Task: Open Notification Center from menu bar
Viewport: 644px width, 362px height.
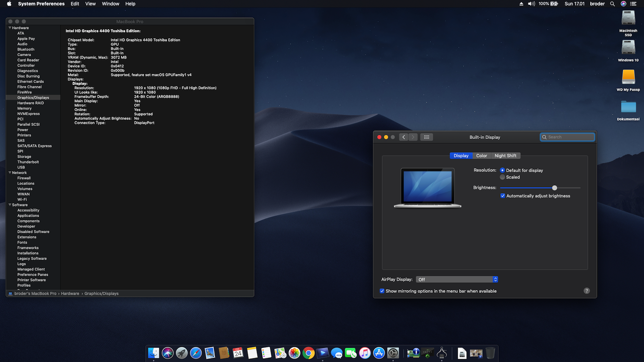Action: tap(633, 4)
